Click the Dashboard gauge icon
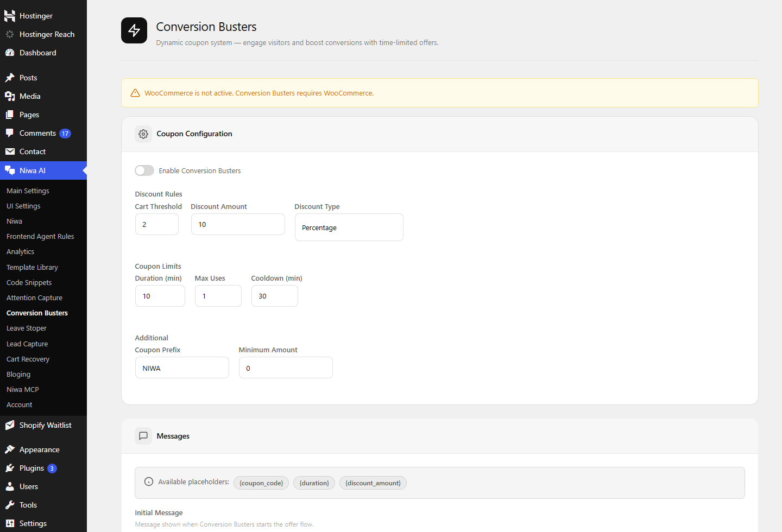This screenshot has height=532, width=782. pos(10,53)
